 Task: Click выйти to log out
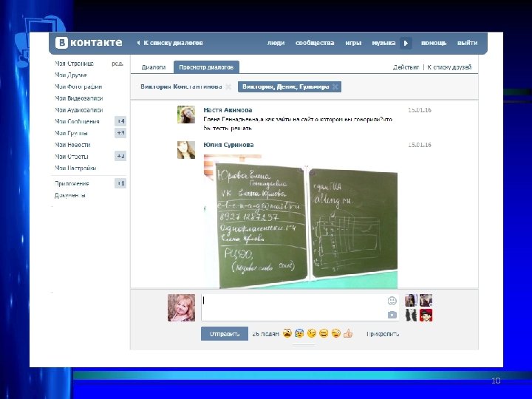(x=467, y=43)
